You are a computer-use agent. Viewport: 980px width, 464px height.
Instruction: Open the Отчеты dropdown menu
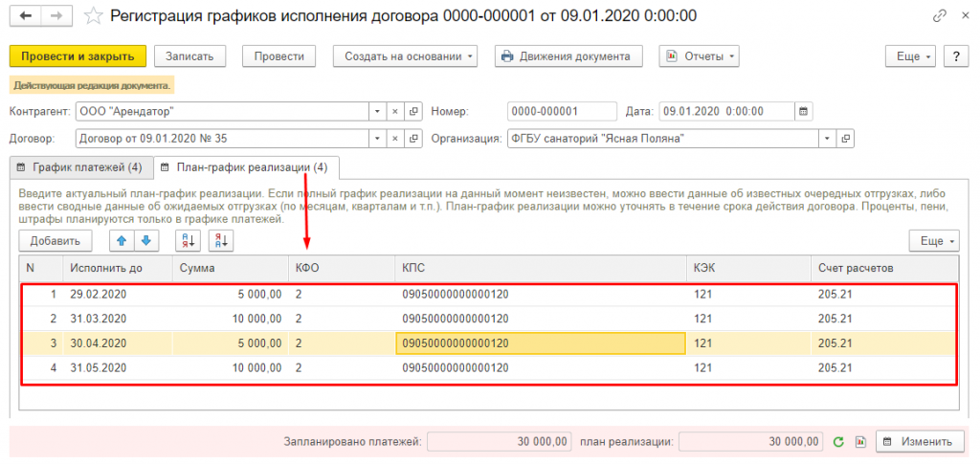701,56
